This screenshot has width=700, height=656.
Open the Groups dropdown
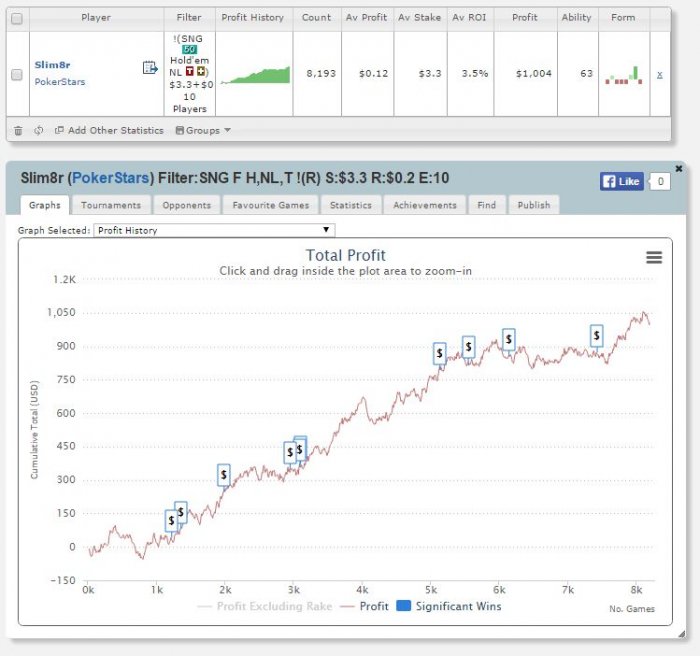(x=203, y=130)
